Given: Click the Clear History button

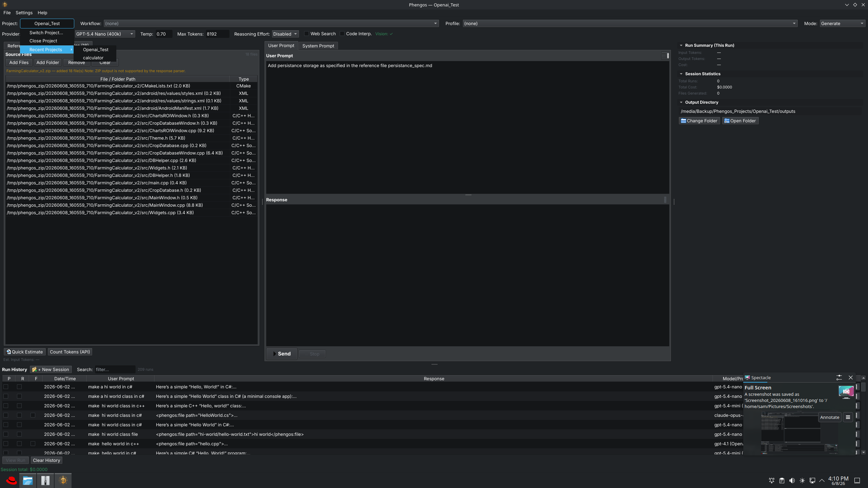Looking at the screenshot, I should coord(46,460).
